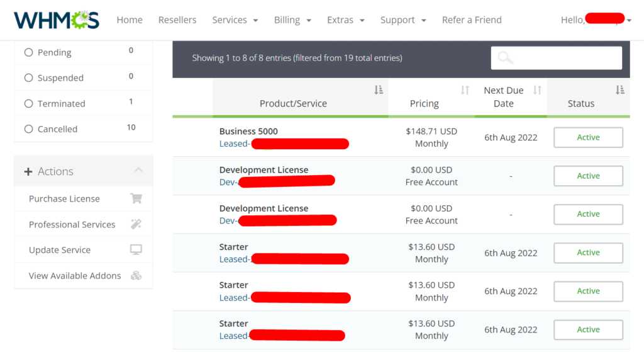
Task: Select the Pending filter radio button
Action: point(28,52)
